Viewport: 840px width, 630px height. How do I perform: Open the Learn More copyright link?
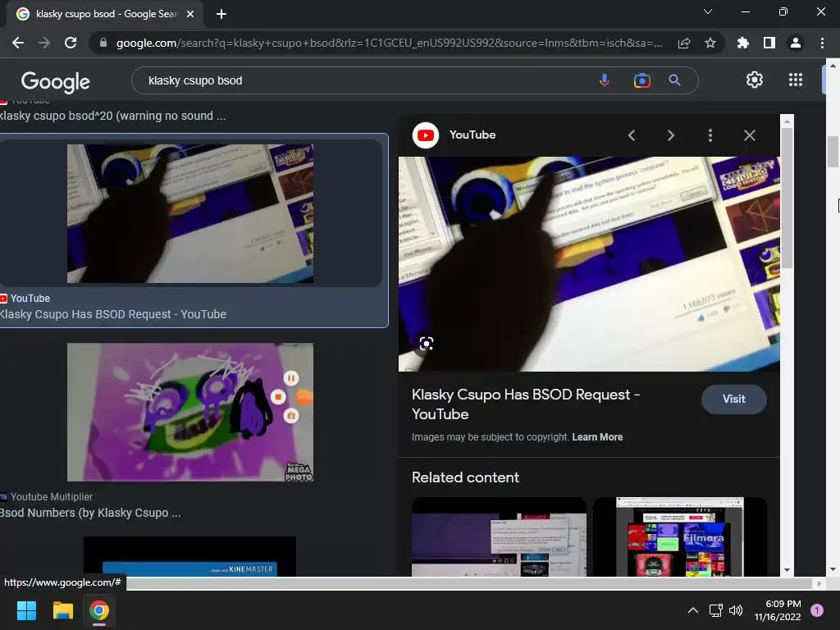597,437
